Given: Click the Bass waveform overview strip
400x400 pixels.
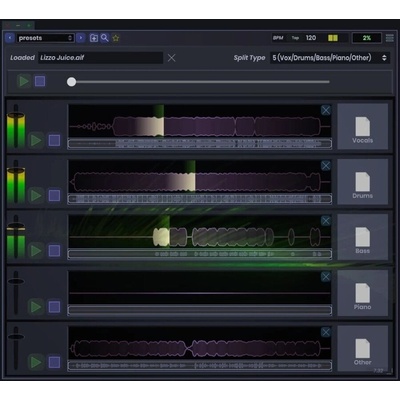Looking at the screenshot, I should pyautogui.click(x=200, y=254).
